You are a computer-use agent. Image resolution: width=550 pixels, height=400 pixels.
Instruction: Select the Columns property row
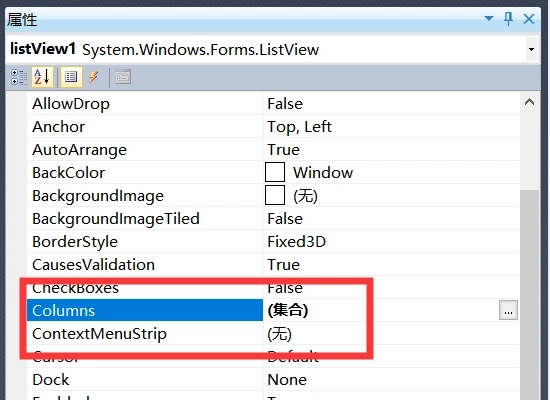[x=272, y=310]
